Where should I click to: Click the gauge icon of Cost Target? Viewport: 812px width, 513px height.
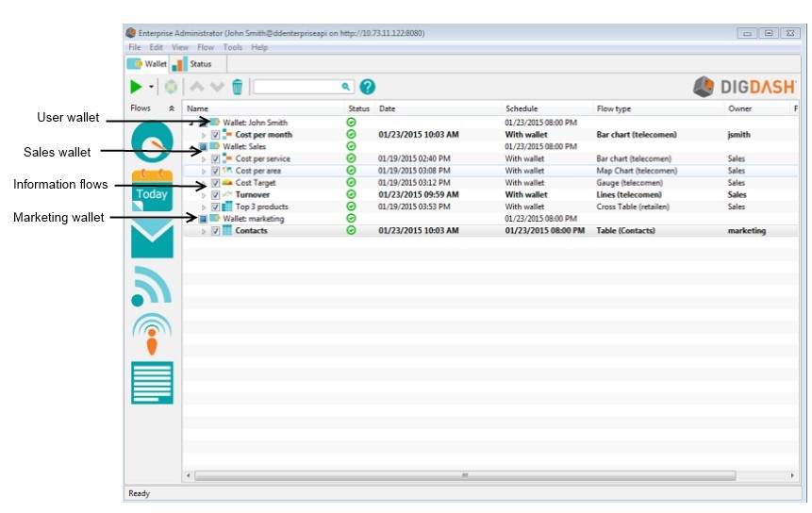click(227, 182)
